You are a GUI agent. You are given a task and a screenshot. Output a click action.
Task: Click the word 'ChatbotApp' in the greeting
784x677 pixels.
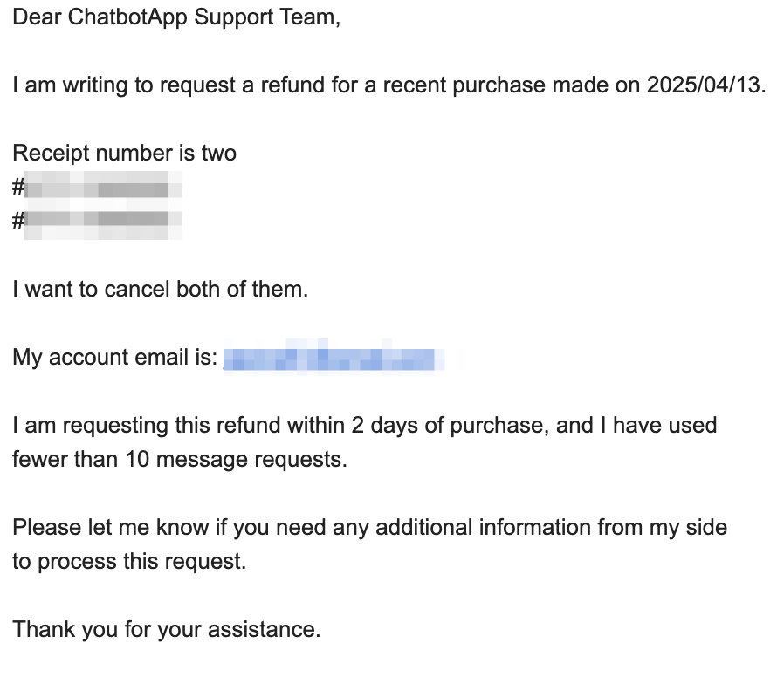[x=127, y=17]
